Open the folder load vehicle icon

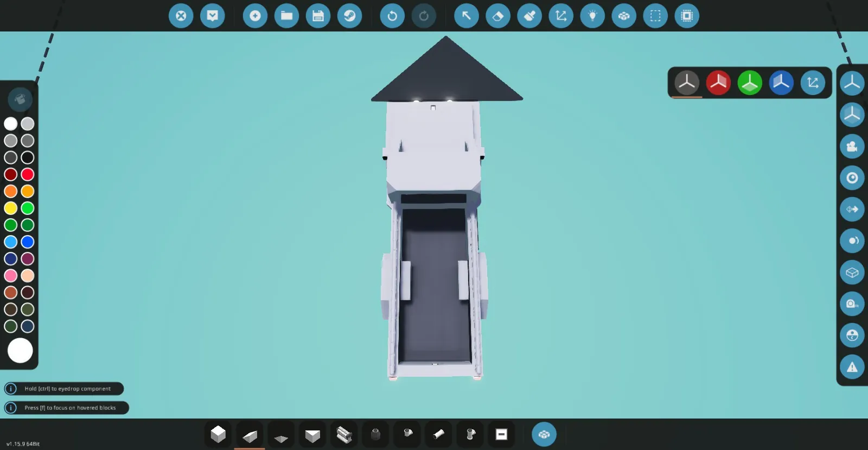[286, 16]
